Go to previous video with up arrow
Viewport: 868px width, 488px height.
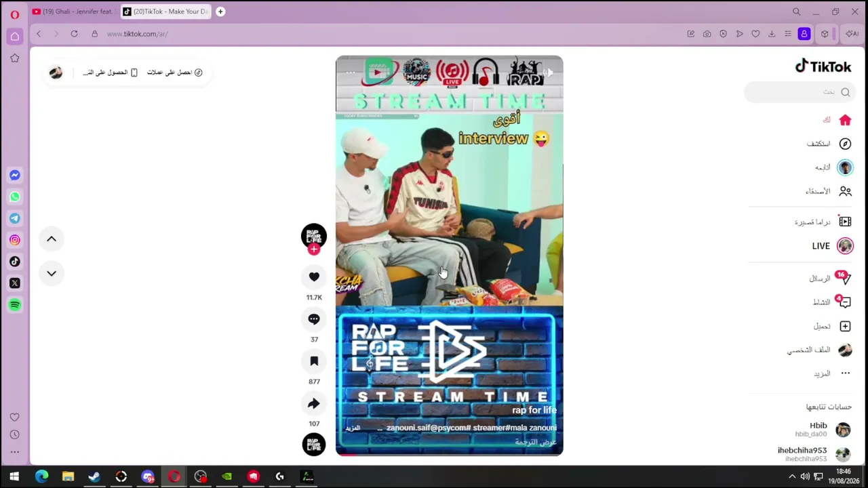(x=52, y=239)
